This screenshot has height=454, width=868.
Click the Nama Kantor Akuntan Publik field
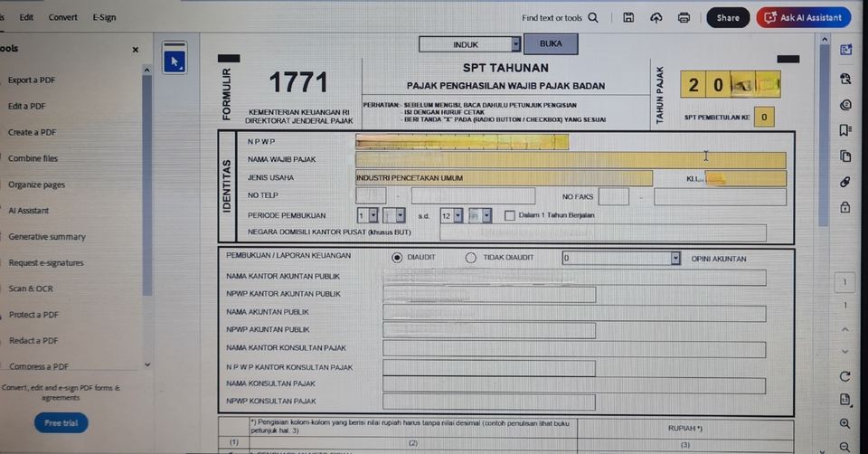(574, 278)
